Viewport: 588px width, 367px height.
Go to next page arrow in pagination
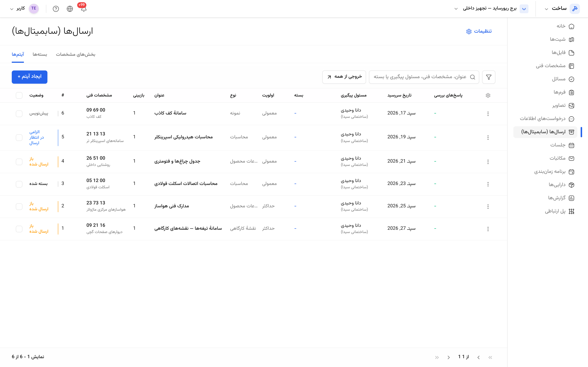coord(449,357)
